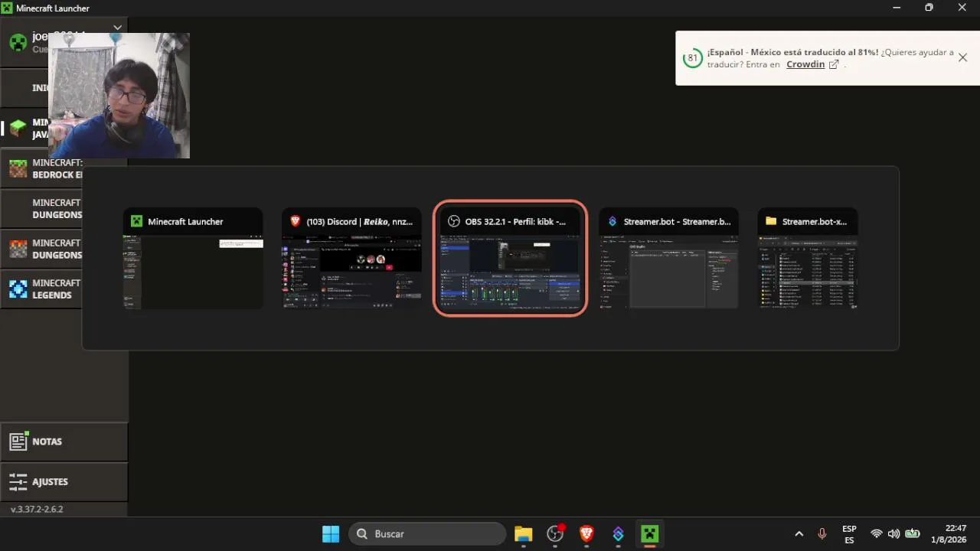The height and width of the screenshot is (551, 980).
Task: Open the Minecraft Legends sidebar entry label
Action: point(57,289)
